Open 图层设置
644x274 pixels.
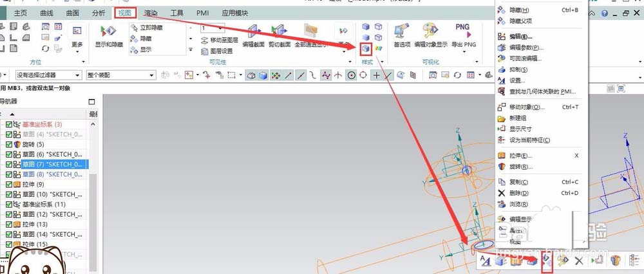[x=217, y=51]
